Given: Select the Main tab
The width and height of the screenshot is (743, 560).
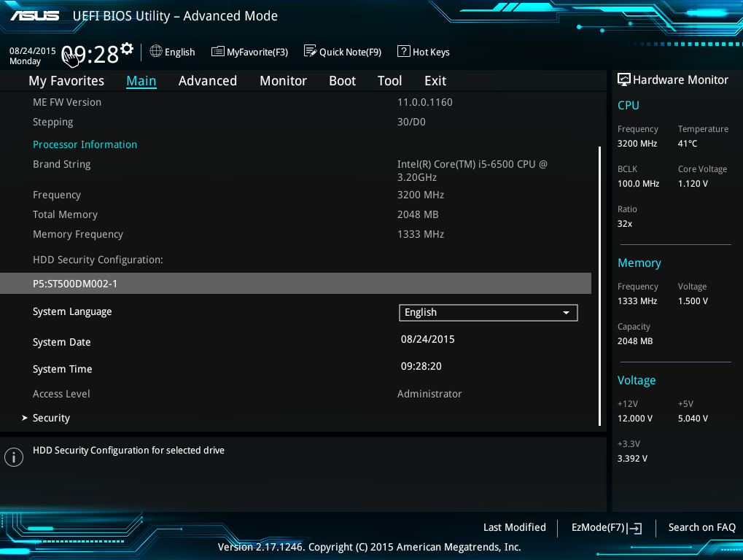Looking at the screenshot, I should coord(141,81).
